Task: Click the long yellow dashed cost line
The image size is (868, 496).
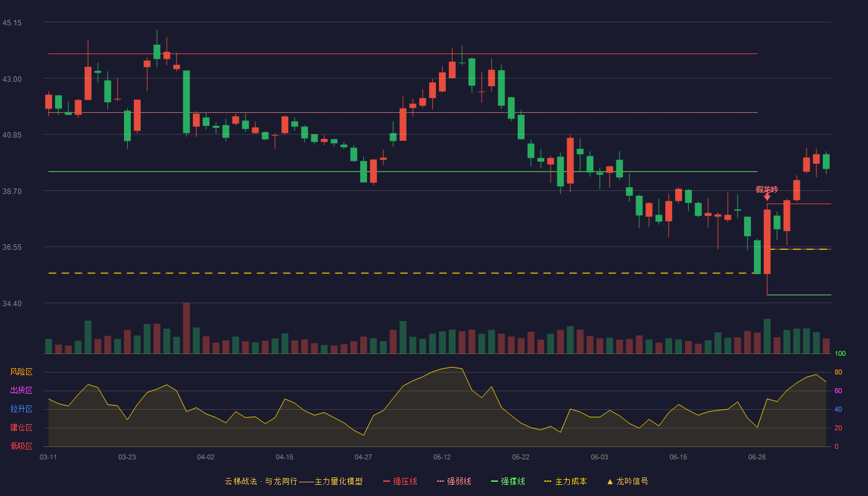Action: point(403,273)
